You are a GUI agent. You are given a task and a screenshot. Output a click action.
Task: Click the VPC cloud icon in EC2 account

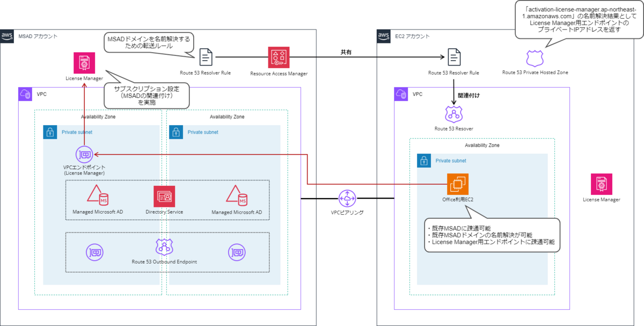click(x=401, y=93)
